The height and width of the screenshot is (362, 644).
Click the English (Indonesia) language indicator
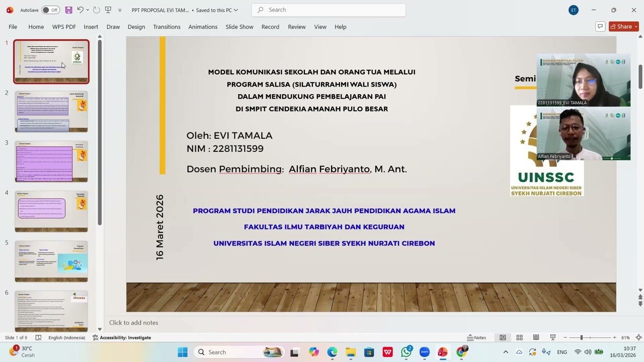pyautogui.click(x=66, y=337)
